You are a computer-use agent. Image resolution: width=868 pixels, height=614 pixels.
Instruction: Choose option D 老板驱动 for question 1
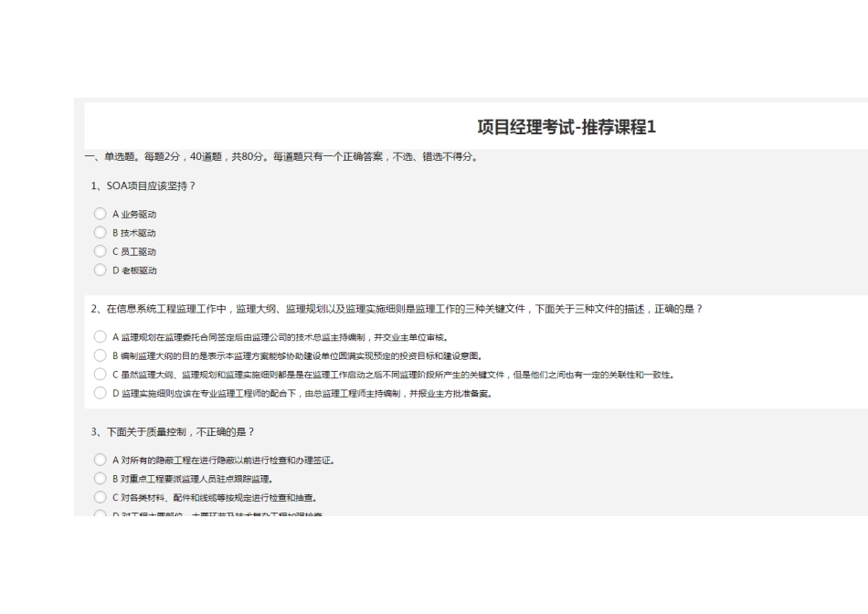[x=101, y=270]
